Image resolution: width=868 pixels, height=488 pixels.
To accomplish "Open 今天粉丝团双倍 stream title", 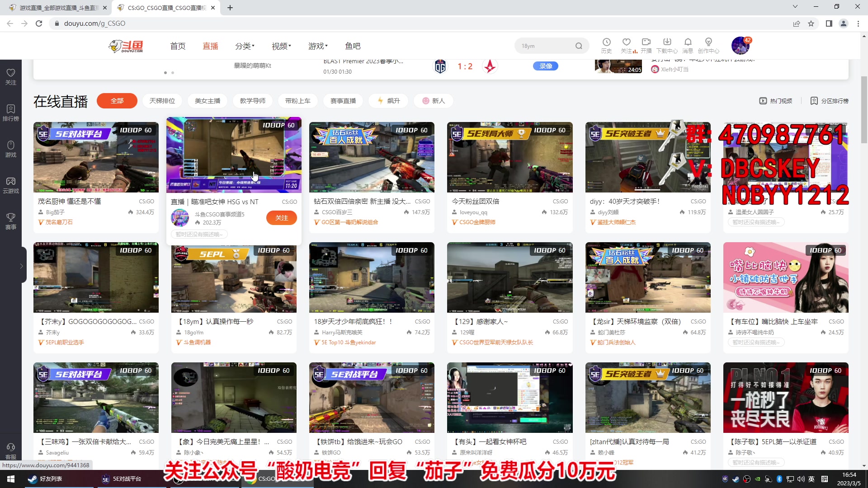I will tap(476, 202).
